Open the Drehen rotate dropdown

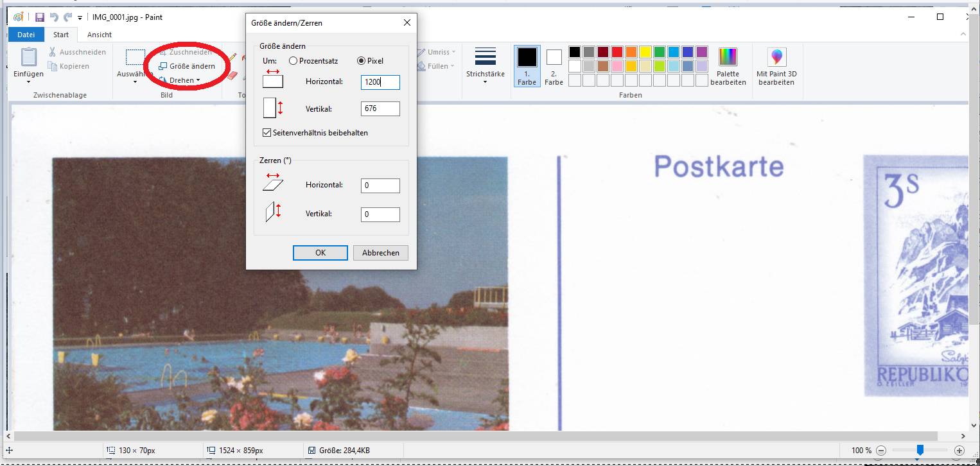tap(184, 80)
